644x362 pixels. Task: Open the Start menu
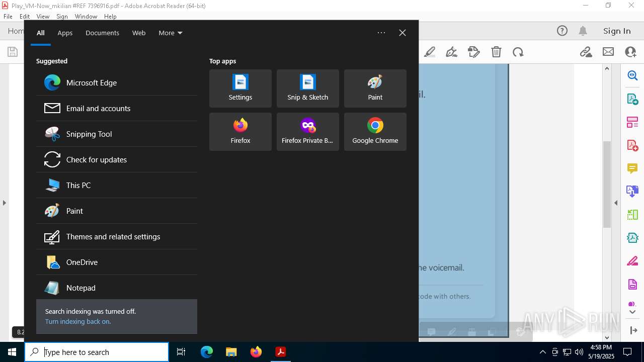pos(12,352)
